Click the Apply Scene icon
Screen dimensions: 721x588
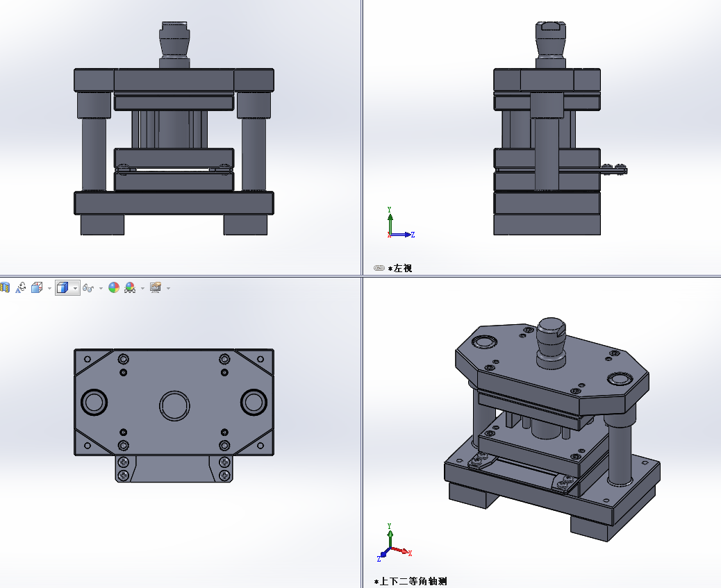tap(130, 288)
